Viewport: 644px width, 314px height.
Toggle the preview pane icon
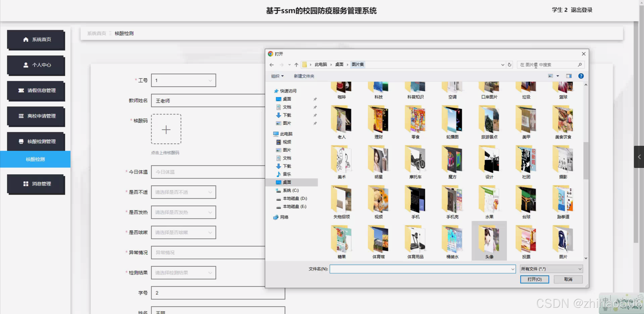tap(569, 76)
